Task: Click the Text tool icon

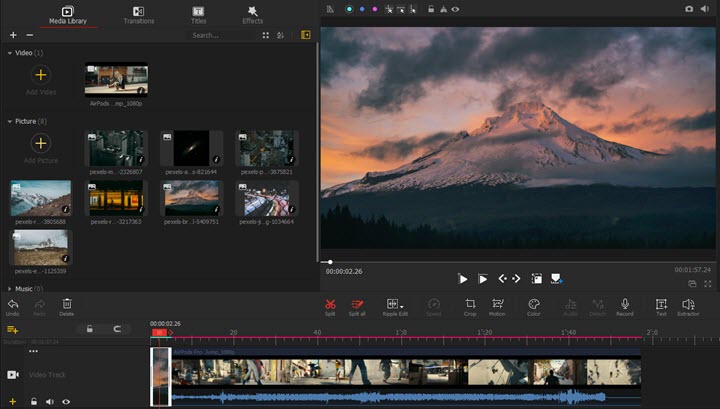Action: coord(661,304)
